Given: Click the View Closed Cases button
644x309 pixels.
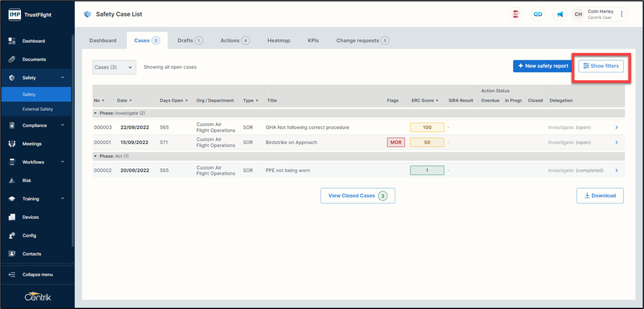Looking at the screenshot, I should [357, 196].
